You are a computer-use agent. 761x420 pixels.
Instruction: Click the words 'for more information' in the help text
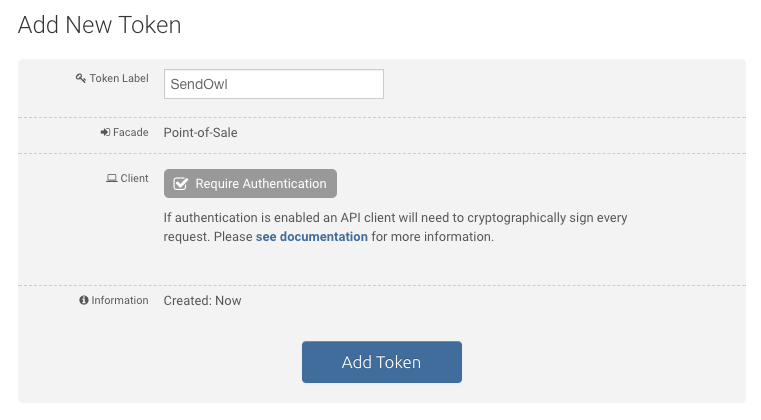433,237
